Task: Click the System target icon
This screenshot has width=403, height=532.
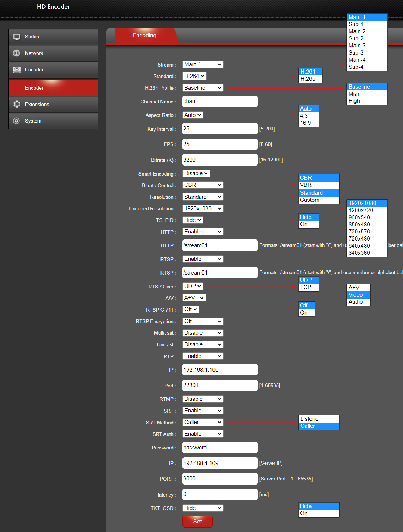Action: 16,121
